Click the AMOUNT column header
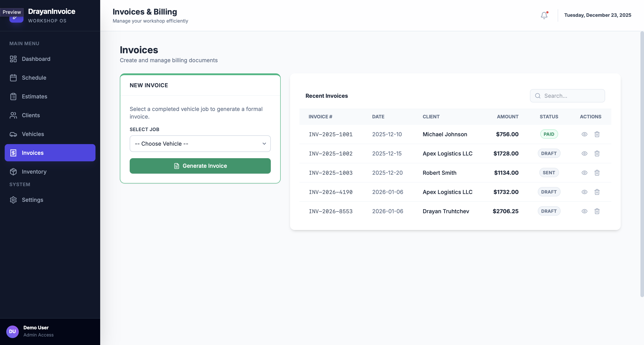644x345 pixels. 508,117
